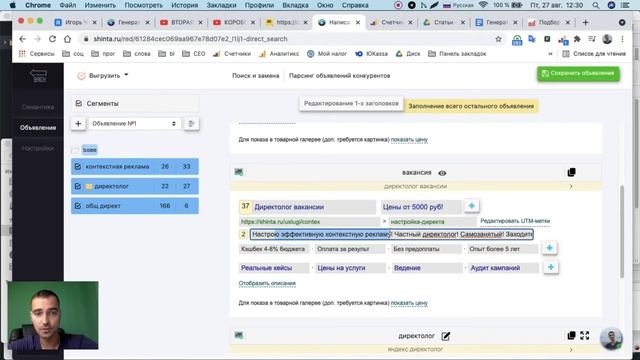Open Счетчики bookmark
The width and height of the screenshot is (640, 360).
(x=232, y=53)
